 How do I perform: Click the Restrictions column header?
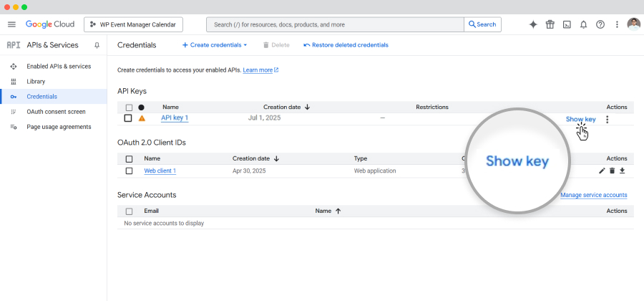(x=432, y=107)
